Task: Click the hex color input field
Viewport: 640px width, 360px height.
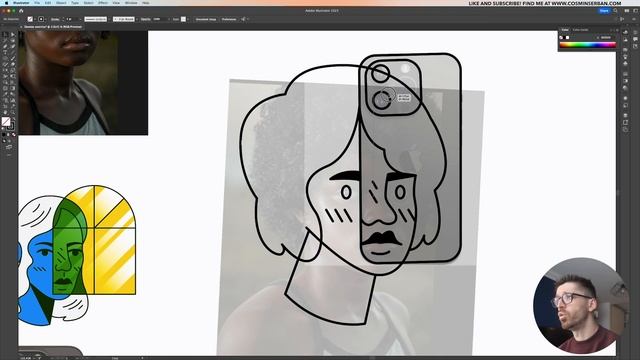Action: (606, 38)
